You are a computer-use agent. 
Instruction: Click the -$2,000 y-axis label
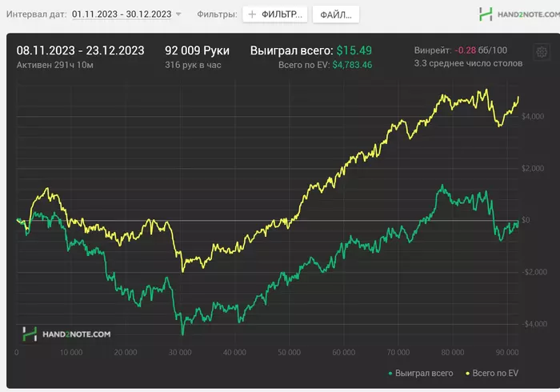[x=534, y=272]
